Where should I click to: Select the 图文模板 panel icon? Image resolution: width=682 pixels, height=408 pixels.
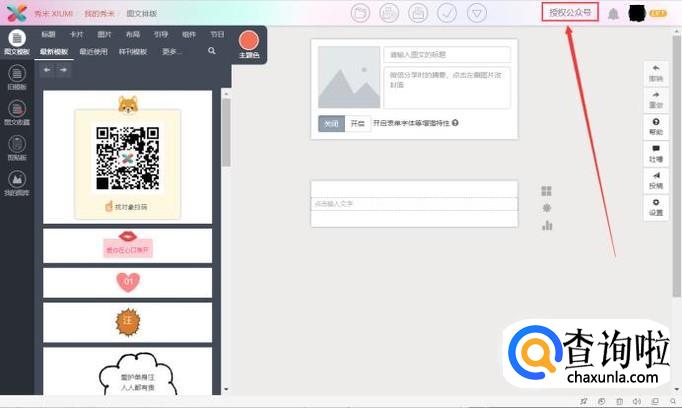17,43
